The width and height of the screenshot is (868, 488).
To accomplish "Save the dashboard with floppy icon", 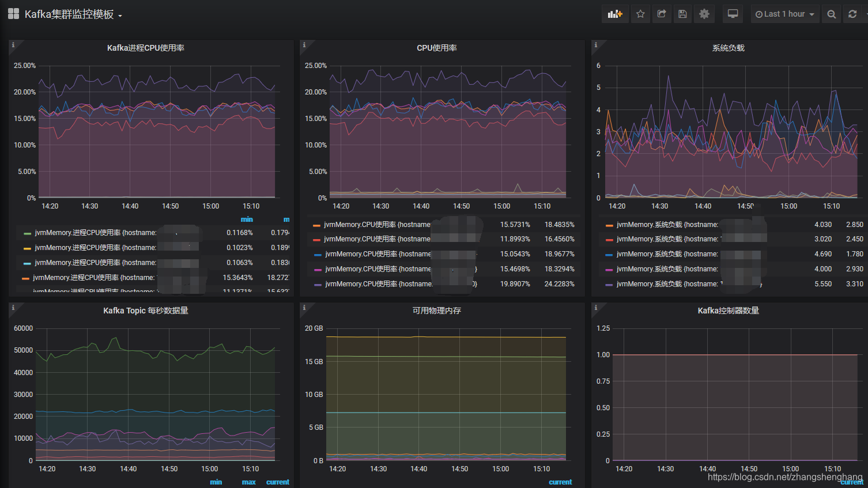I will coord(682,14).
